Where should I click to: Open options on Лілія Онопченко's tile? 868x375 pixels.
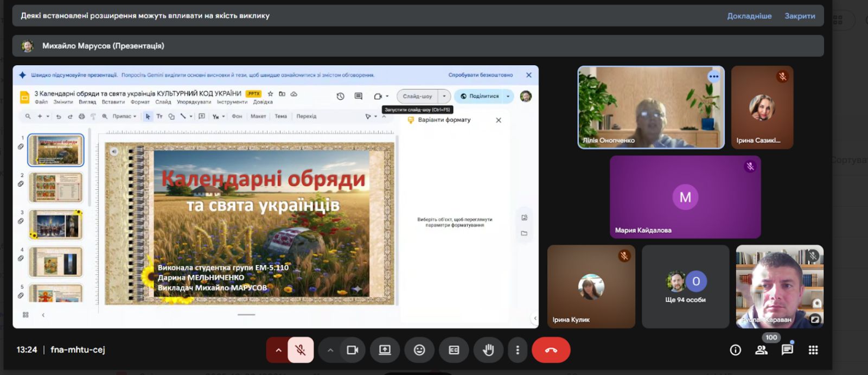[x=713, y=77]
